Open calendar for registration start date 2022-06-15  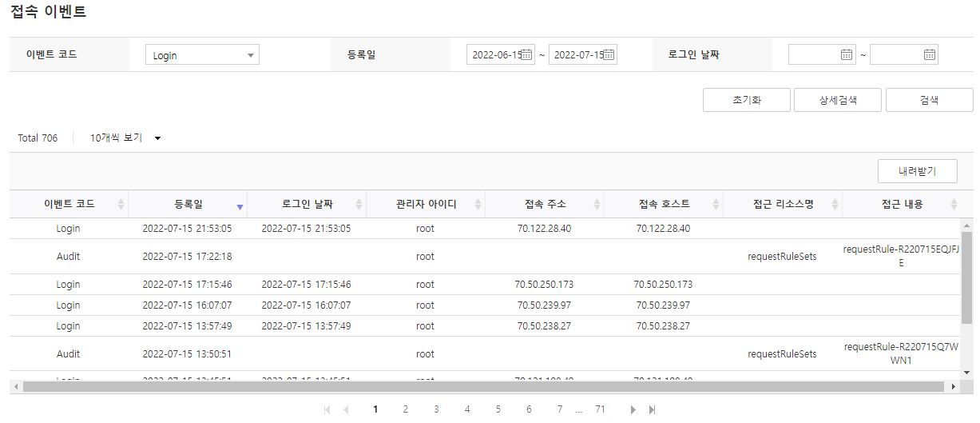pos(526,55)
